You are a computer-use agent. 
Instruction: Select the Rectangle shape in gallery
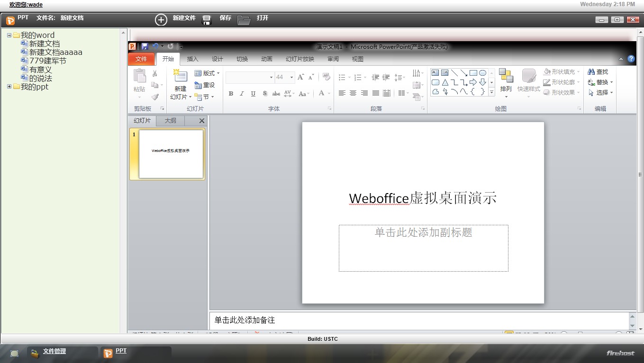(x=473, y=73)
